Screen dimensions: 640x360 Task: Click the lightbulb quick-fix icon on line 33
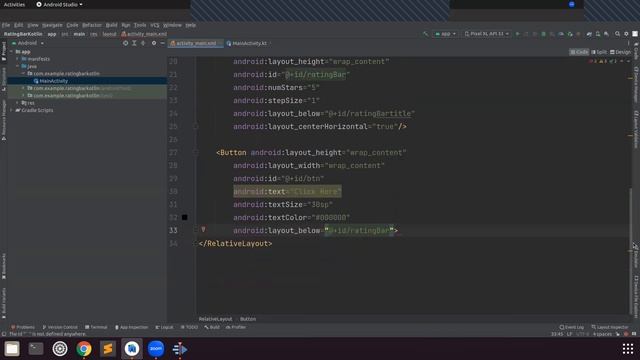(x=203, y=230)
